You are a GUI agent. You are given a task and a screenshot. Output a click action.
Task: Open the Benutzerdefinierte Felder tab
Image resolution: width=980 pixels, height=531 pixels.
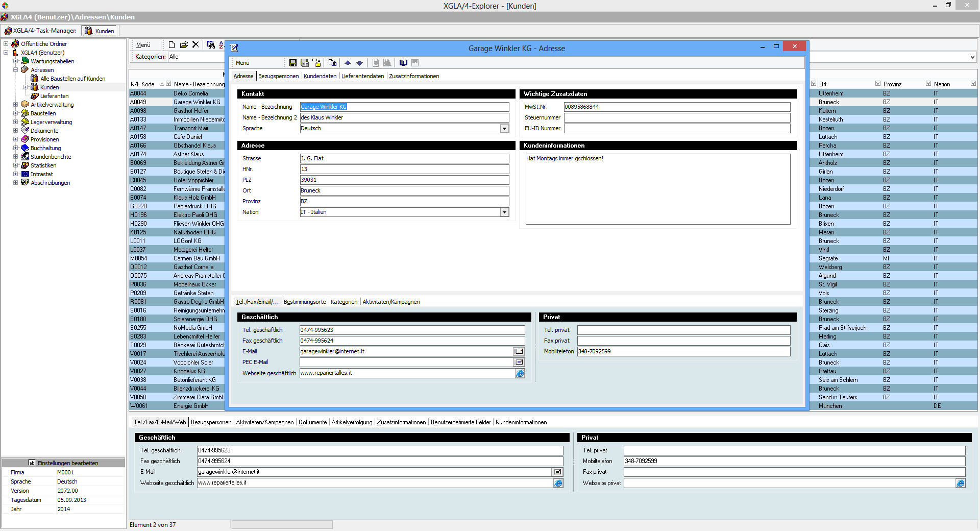coord(460,422)
